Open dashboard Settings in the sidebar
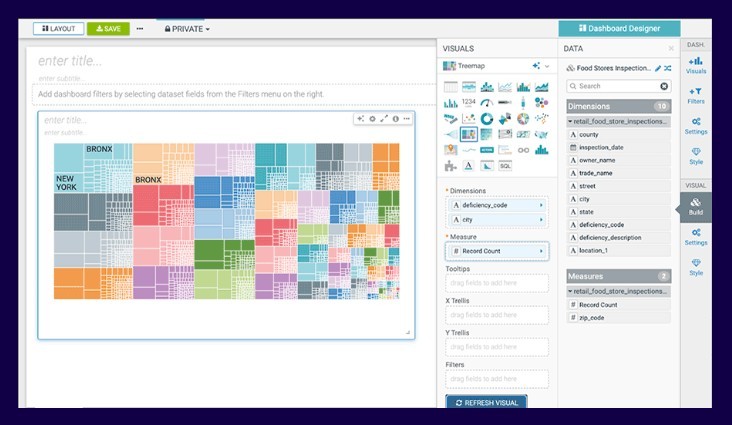The width and height of the screenshot is (732, 425). (x=696, y=126)
